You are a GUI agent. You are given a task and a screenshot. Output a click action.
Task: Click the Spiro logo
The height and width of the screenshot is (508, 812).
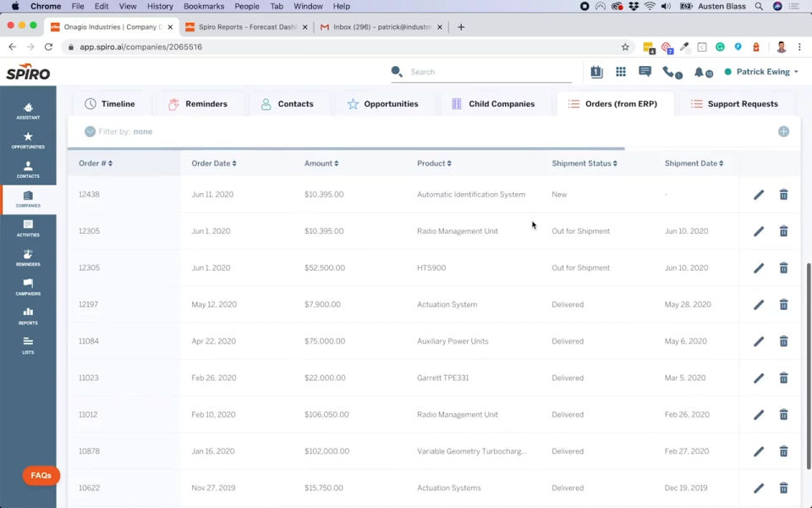coord(28,72)
